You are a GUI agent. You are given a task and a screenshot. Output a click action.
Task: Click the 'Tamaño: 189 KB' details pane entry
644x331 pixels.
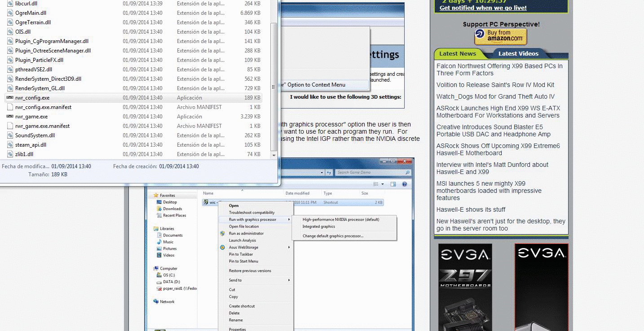[48, 174]
